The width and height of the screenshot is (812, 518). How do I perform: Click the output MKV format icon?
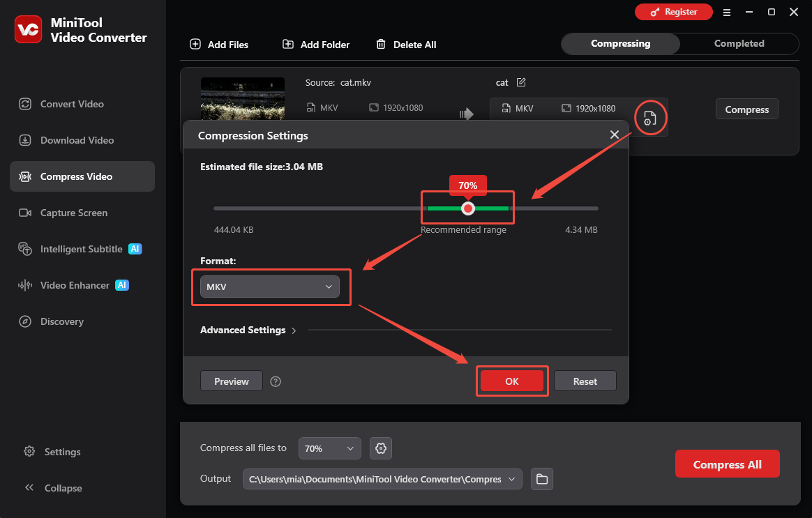pyautogui.click(x=506, y=108)
